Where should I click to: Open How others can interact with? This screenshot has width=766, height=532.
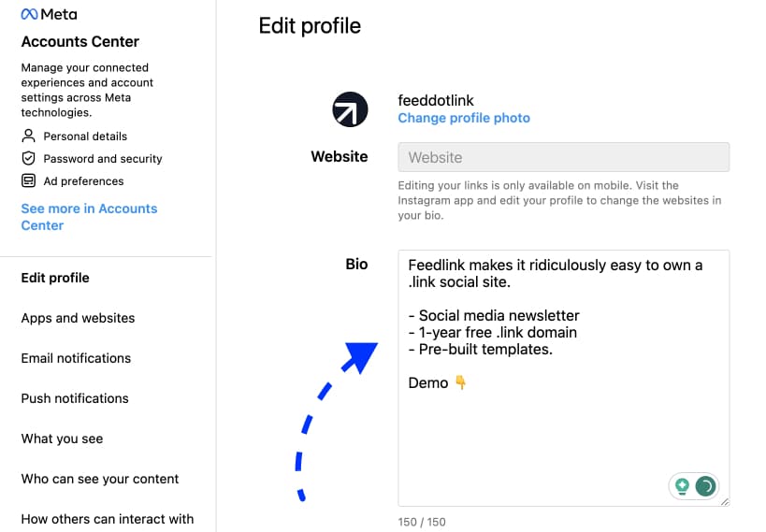108,519
